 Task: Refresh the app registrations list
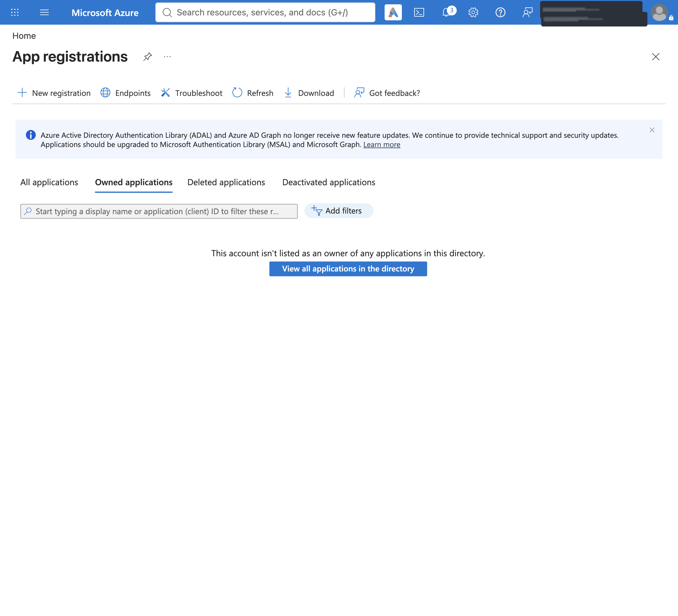(x=253, y=93)
